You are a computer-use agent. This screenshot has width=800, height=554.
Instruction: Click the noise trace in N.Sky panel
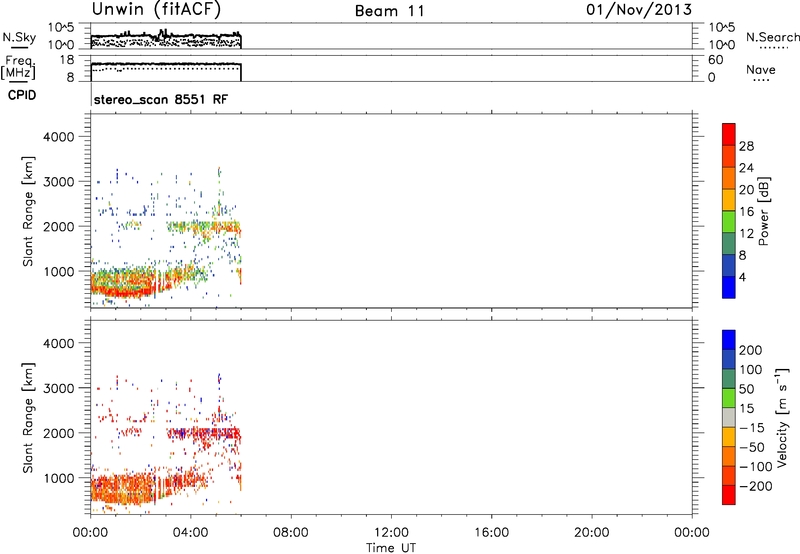[166, 35]
